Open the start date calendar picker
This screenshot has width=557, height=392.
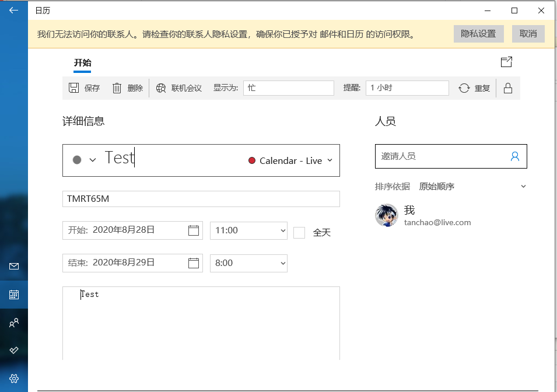(x=194, y=230)
